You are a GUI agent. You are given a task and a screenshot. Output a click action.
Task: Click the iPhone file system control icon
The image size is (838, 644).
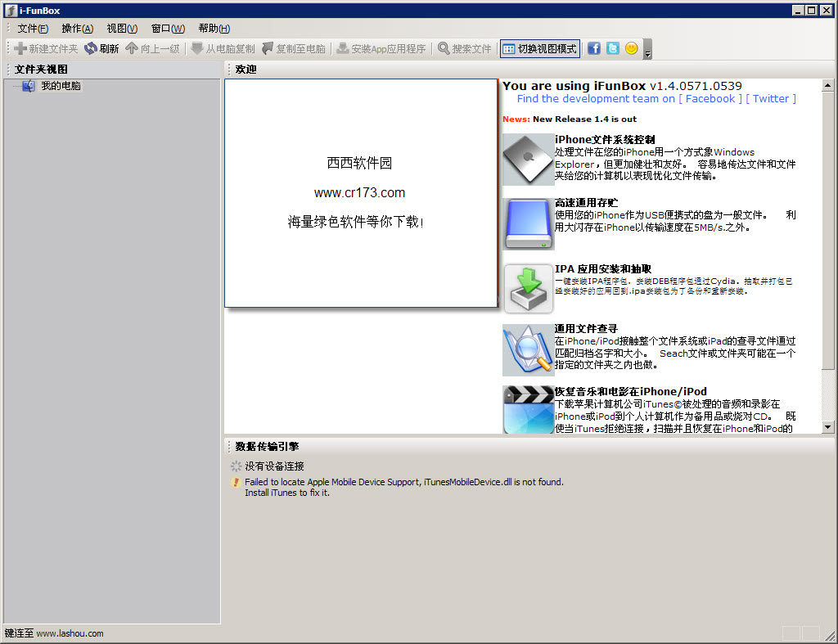point(528,160)
